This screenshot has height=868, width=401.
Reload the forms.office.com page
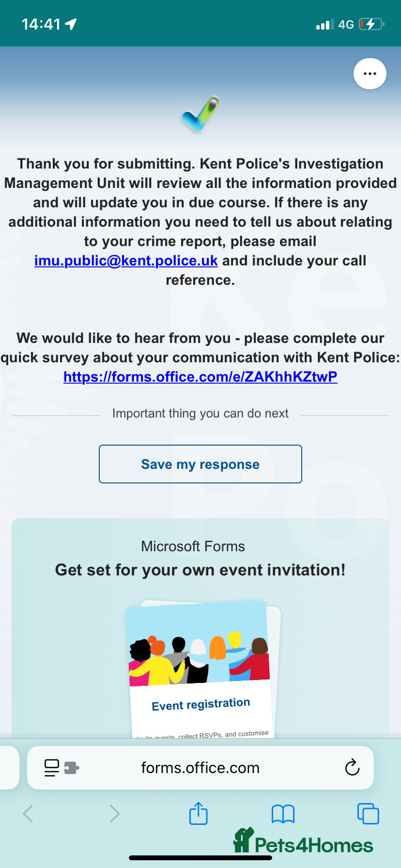click(x=352, y=767)
